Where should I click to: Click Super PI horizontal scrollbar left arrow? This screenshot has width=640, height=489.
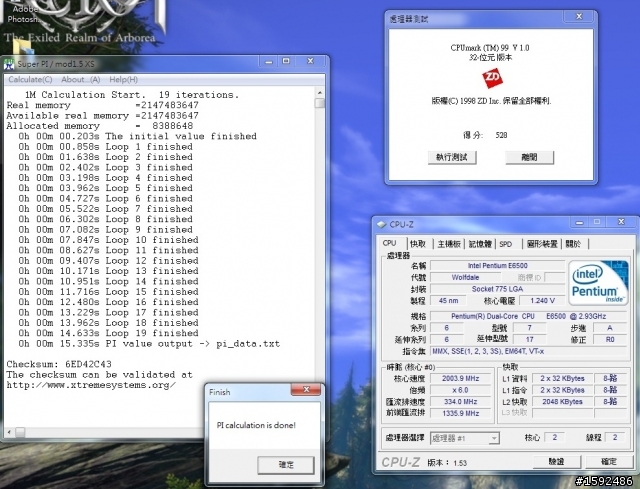click(9, 431)
